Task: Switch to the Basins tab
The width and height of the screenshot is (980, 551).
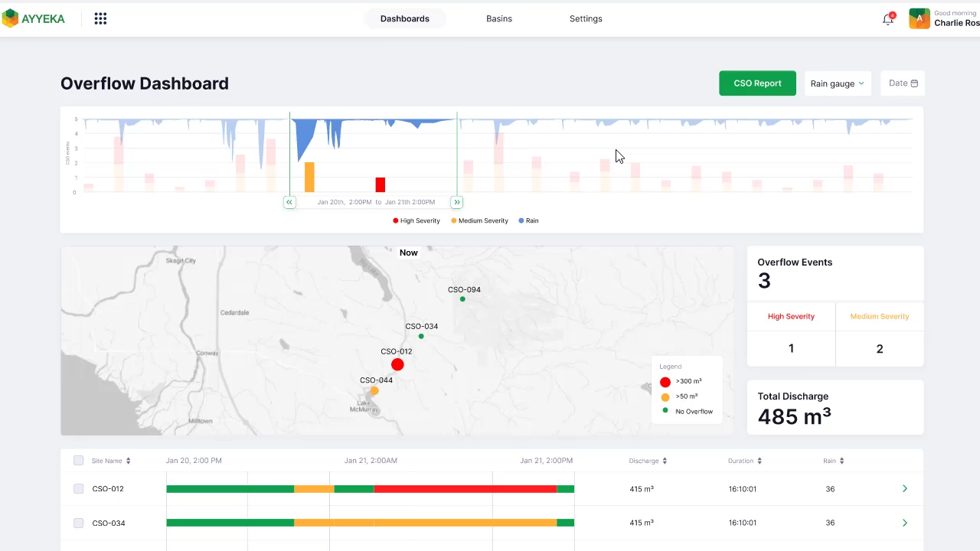Action: 498,18
